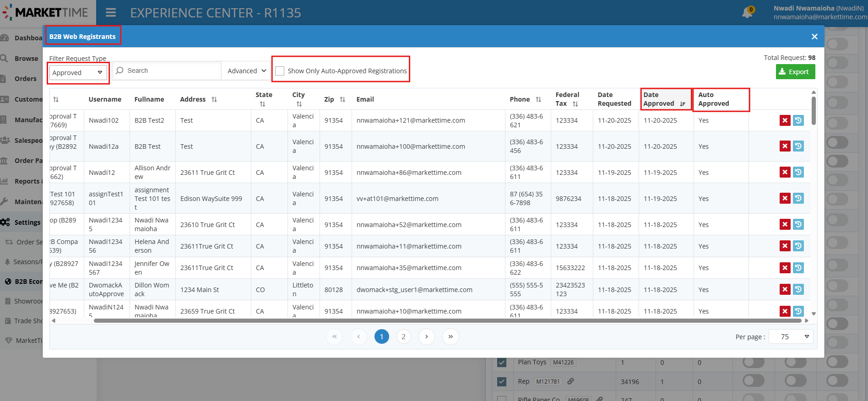Screen dimensions: 868x401
Task: Click email nnwamaioha+121@markettime.com
Action: [x=411, y=120]
